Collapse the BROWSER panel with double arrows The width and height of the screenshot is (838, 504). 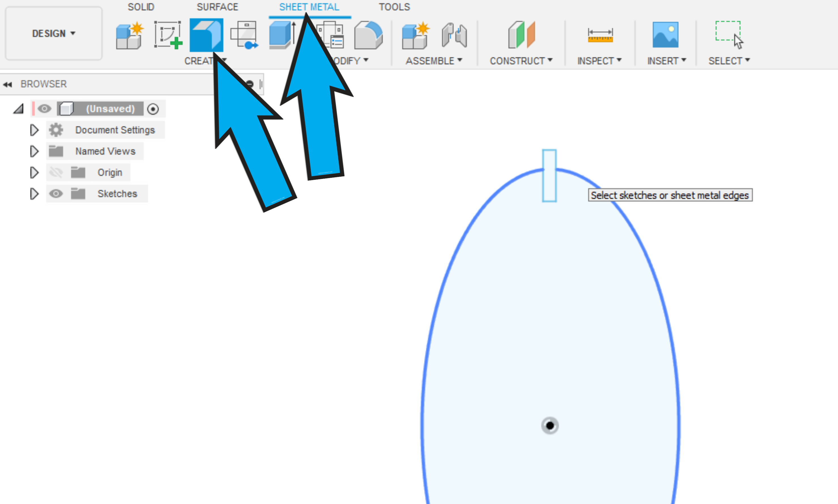click(7, 84)
